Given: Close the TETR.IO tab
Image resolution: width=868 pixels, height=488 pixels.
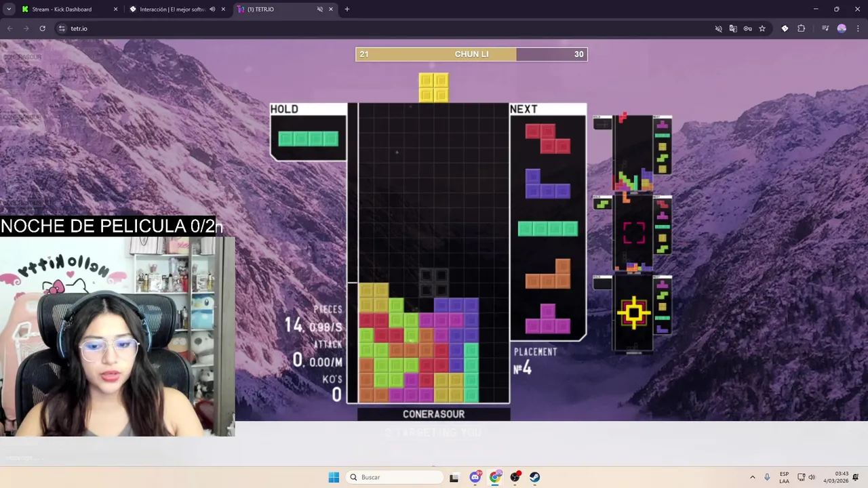Looking at the screenshot, I should tap(331, 9).
